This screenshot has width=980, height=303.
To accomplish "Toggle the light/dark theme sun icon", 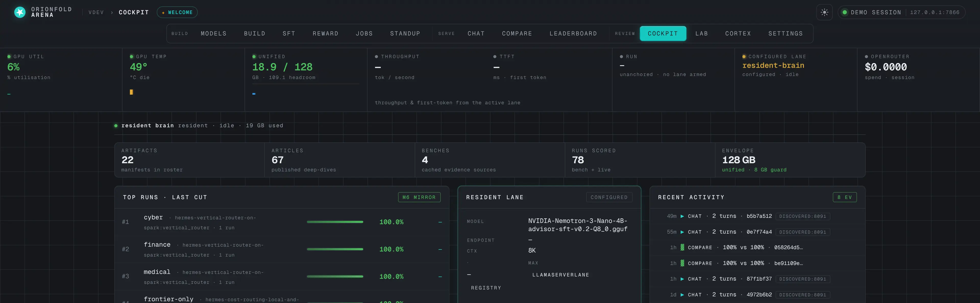I will point(824,12).
